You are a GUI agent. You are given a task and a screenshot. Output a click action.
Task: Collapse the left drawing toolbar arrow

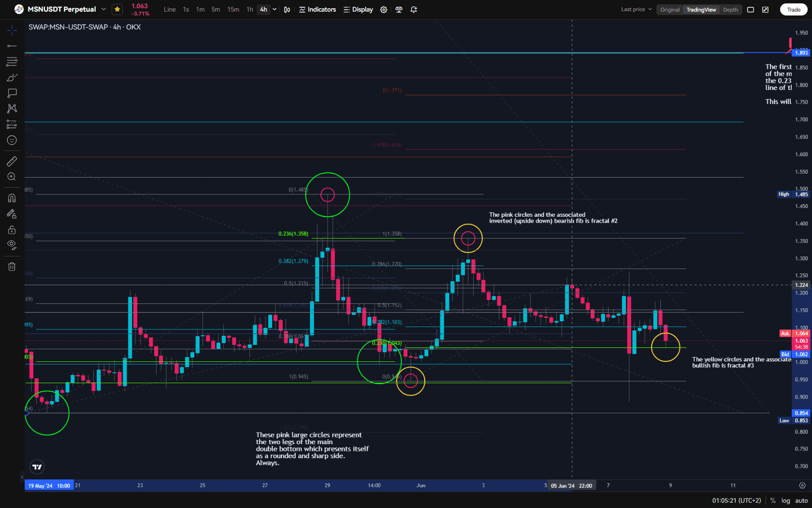point(22,477)
